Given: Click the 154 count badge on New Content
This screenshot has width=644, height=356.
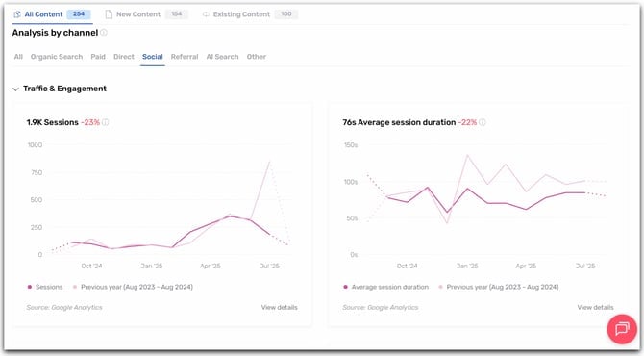Looking at the screenshot, I should coord(177,14).
